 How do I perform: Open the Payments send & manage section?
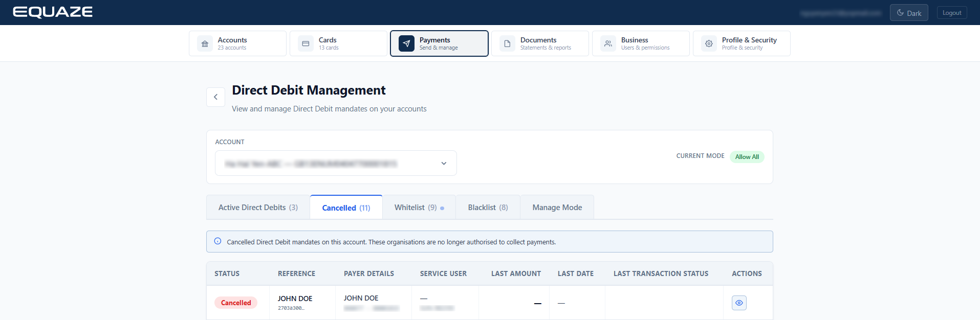pos(439,43)
